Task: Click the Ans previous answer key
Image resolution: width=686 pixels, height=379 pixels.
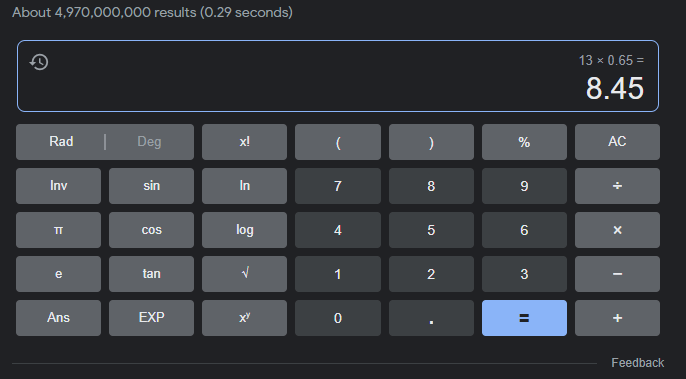Action: [58, 318]
